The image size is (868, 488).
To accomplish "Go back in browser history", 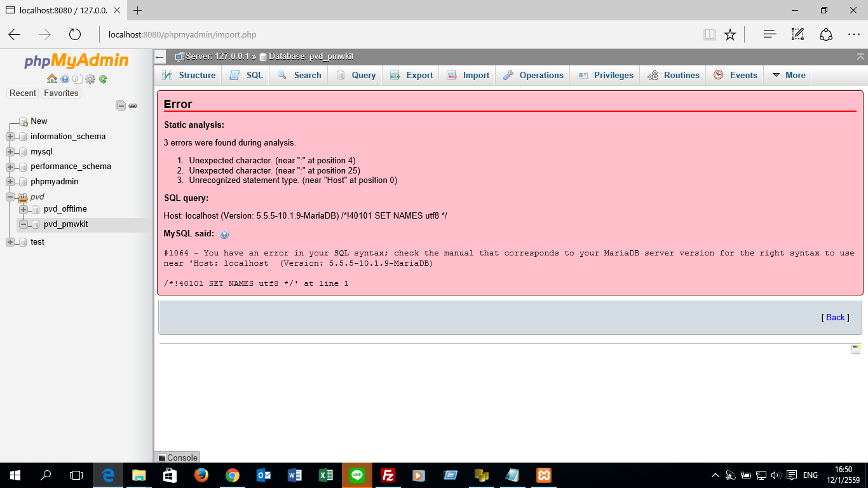I will tap(14, 34).
